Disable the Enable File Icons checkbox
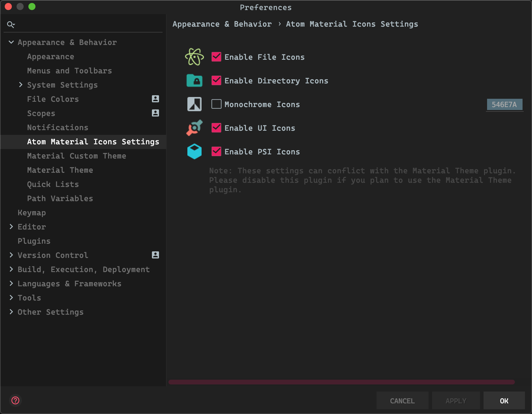This screenshot has height=414, width=532. pyautogui.click(x=216, y=57)
